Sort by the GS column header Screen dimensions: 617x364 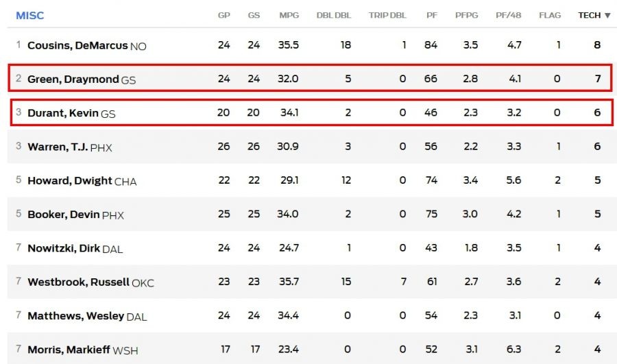[x=254, y=15]
